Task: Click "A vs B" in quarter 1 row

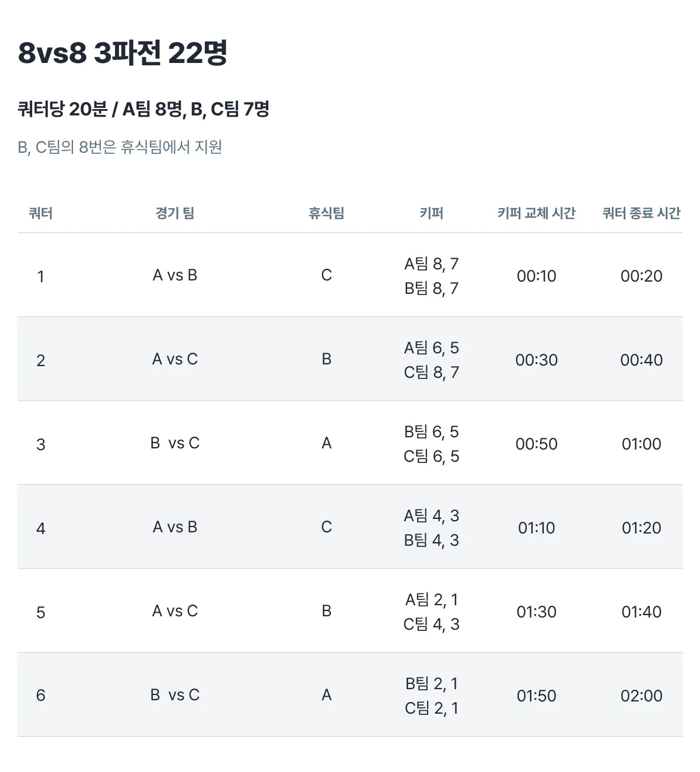Action: click(174, 275)
